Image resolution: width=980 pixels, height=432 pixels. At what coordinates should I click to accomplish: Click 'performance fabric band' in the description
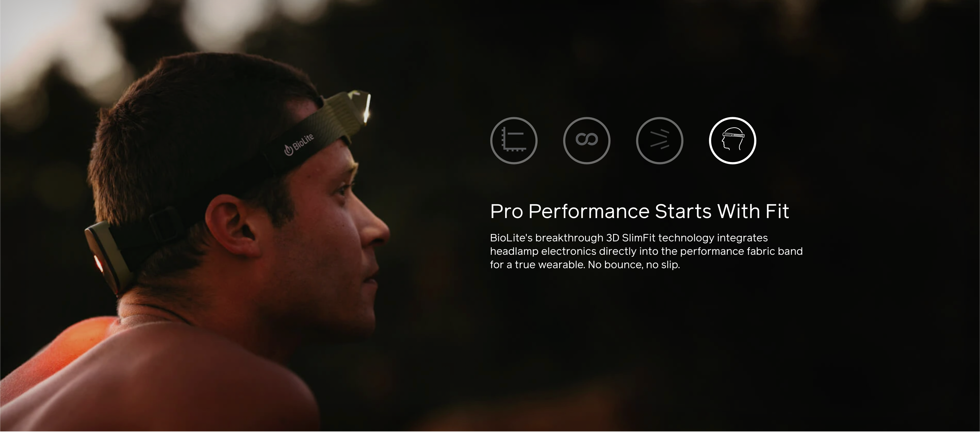[741, 251]
